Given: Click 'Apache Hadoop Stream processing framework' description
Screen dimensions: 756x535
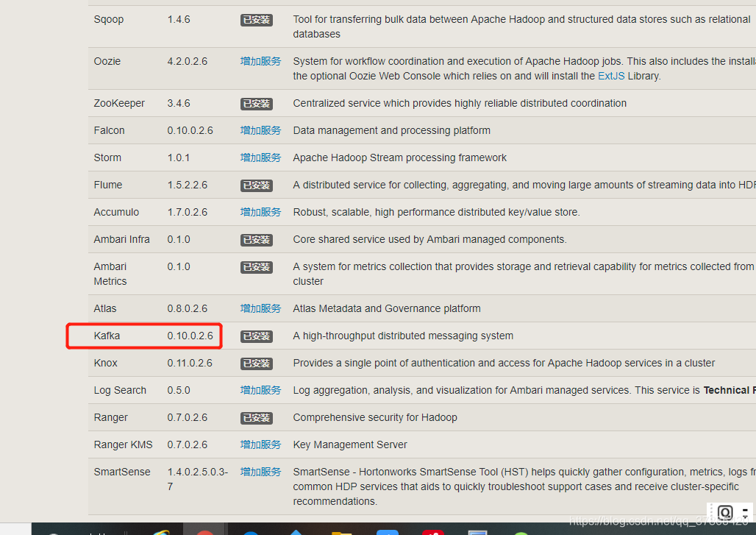Looking at the screenshot, I should click(x=400, y=157).
